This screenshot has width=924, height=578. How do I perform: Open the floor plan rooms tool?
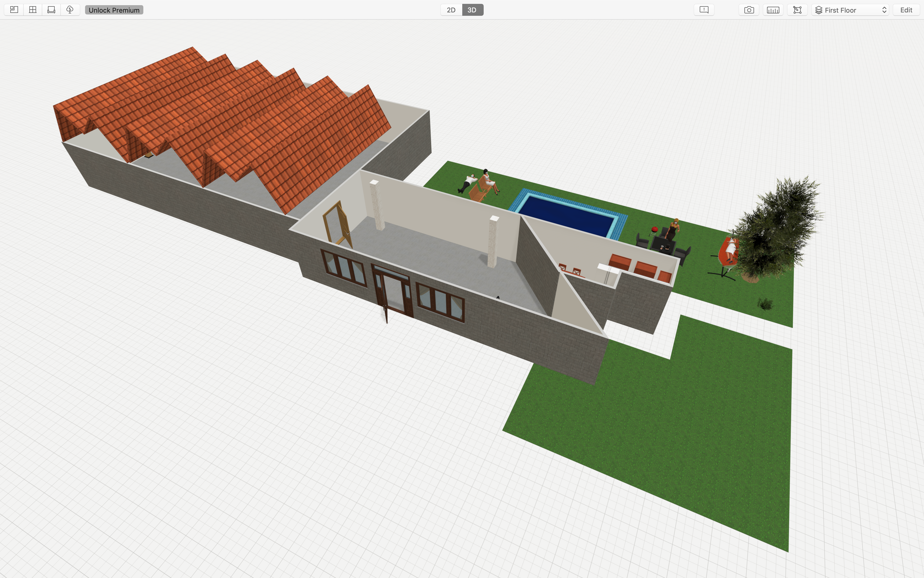(14, 10)
